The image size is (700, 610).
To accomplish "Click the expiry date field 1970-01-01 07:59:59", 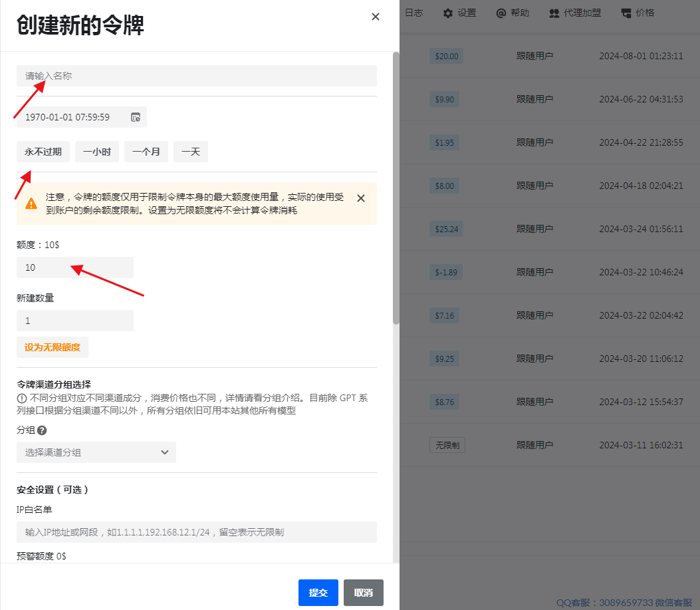I will coord(82,117).
